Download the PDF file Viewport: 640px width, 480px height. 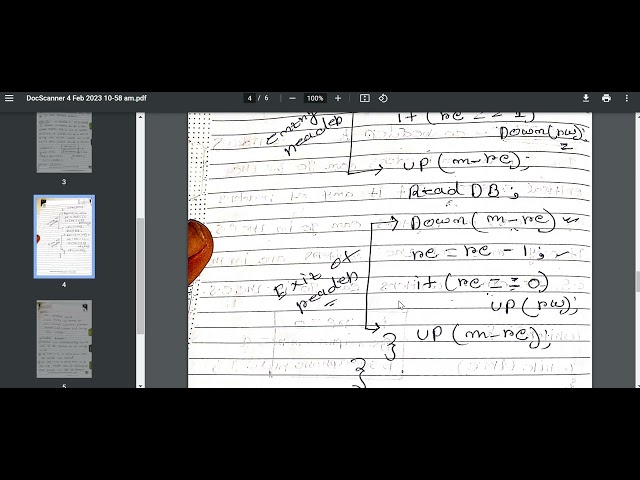586,98
